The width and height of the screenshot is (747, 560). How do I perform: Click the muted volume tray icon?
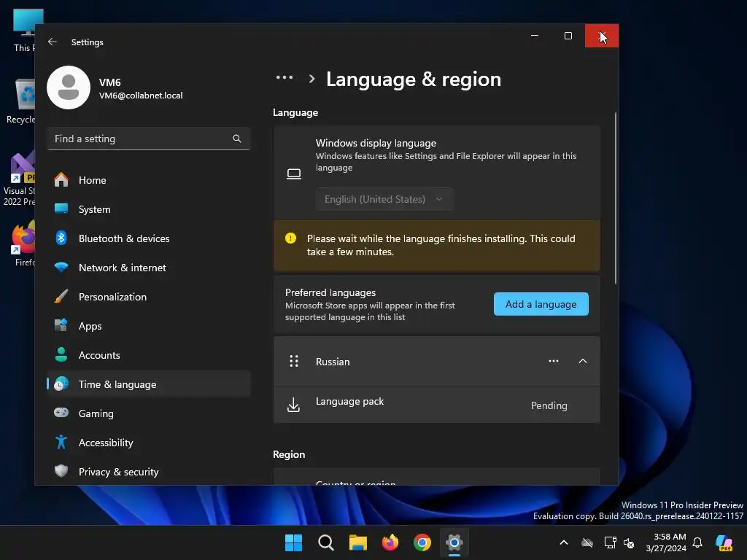tap(629, 542)
